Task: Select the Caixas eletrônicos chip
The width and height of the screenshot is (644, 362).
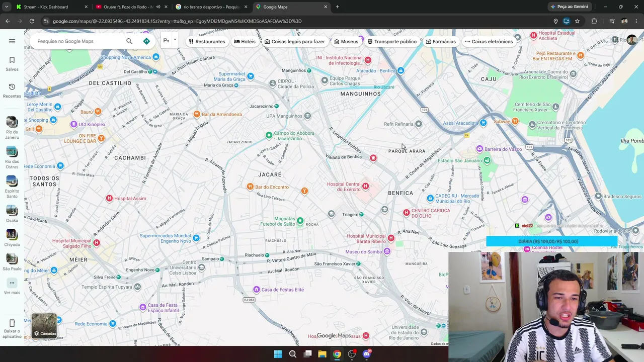Action: tap(489, 42)
